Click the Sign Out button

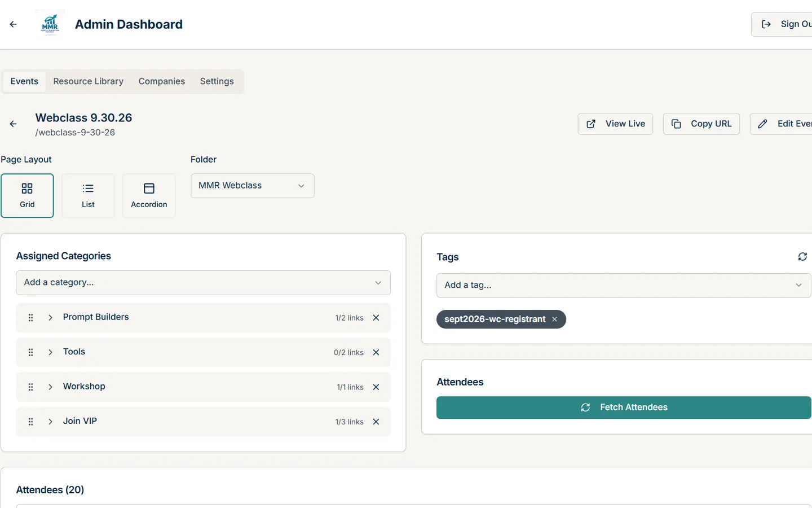pyautogui.click(x=782, y=24)
